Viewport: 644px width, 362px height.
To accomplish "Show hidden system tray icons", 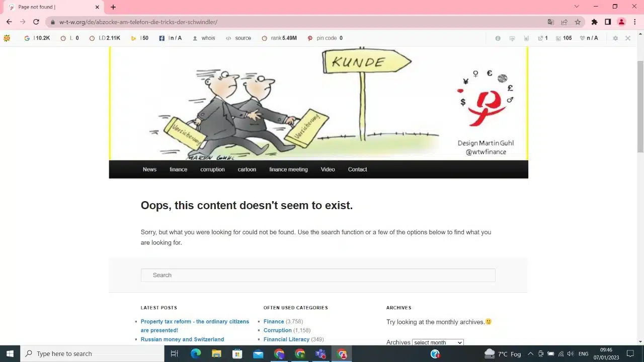I will click(x=530, y=353).
